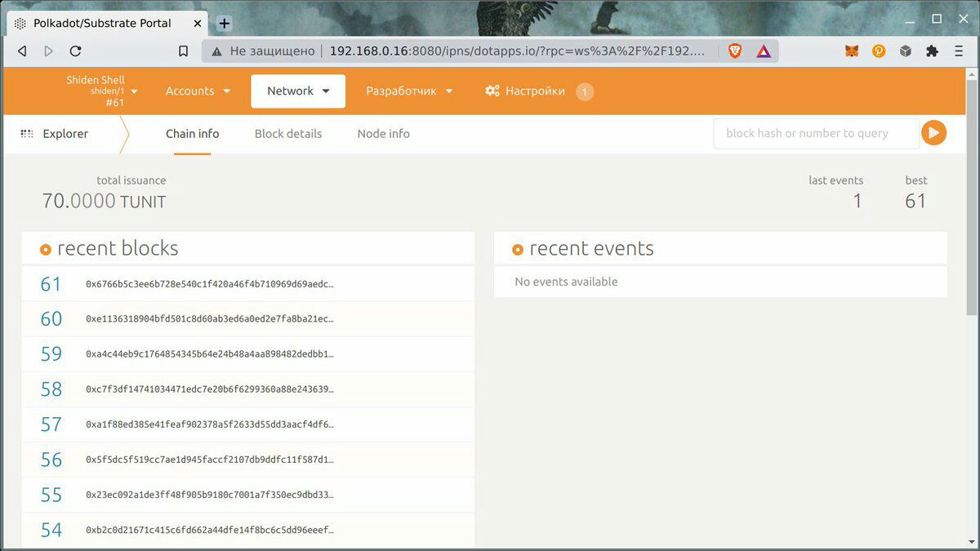The image size is (980, 551).
Task: Open block number 57
Action: point(51,424)
